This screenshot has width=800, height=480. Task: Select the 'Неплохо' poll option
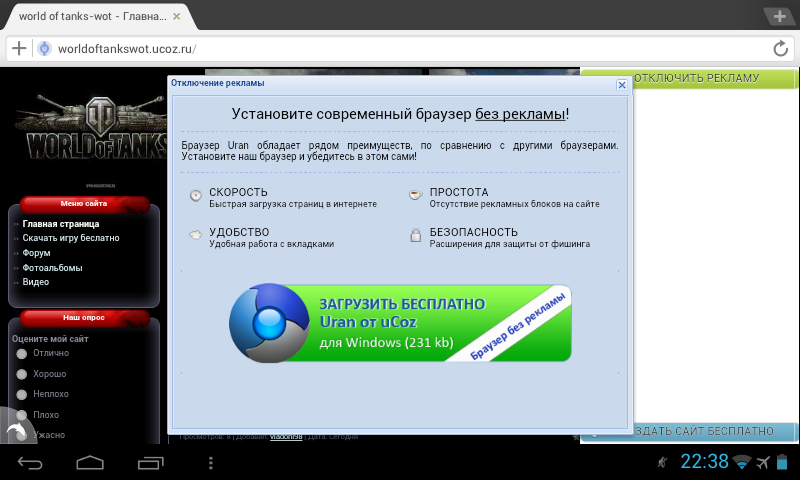[x=21, y=394]
